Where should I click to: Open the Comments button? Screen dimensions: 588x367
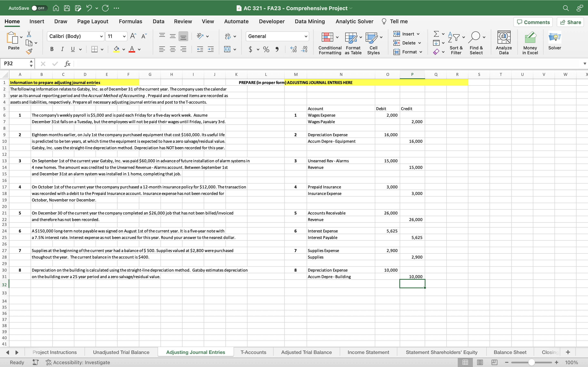pos(533,22)
